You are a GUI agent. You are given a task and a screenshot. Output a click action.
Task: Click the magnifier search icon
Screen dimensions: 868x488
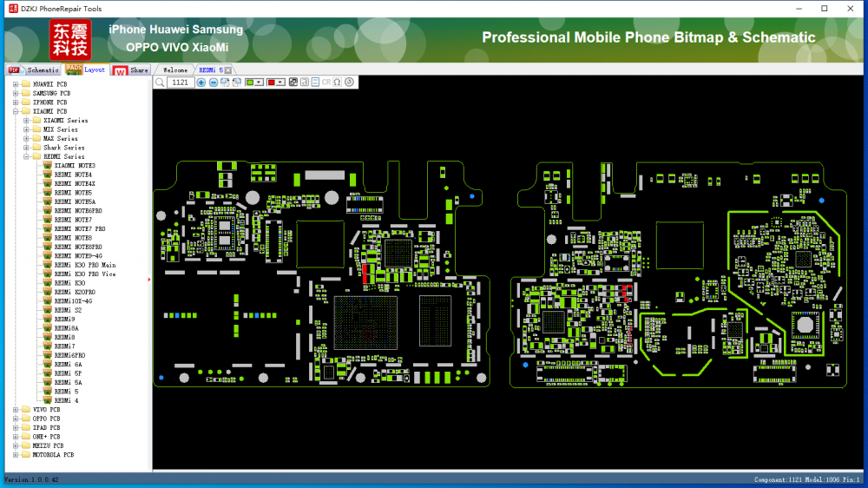(160, 82)
